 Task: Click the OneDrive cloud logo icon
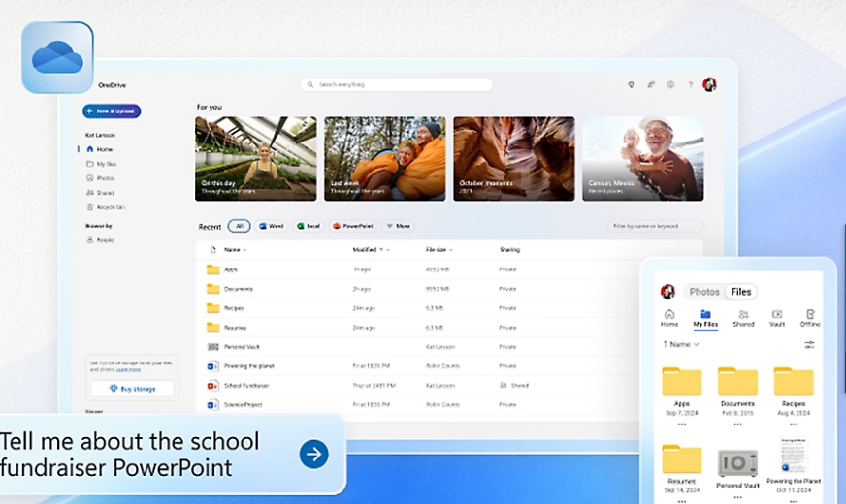[58, 58]
